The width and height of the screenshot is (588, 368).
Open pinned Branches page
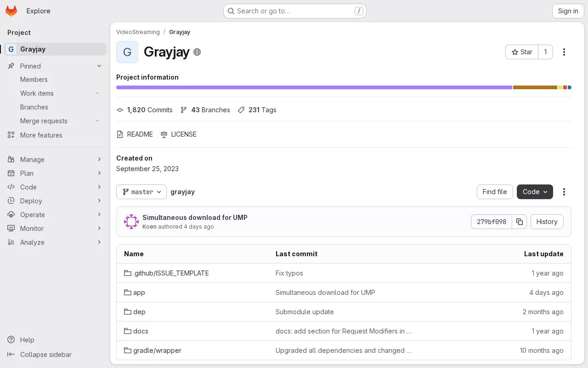55,107
